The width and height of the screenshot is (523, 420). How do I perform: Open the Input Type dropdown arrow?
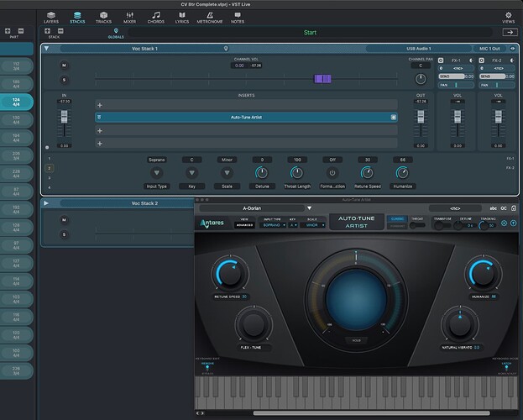157,172
